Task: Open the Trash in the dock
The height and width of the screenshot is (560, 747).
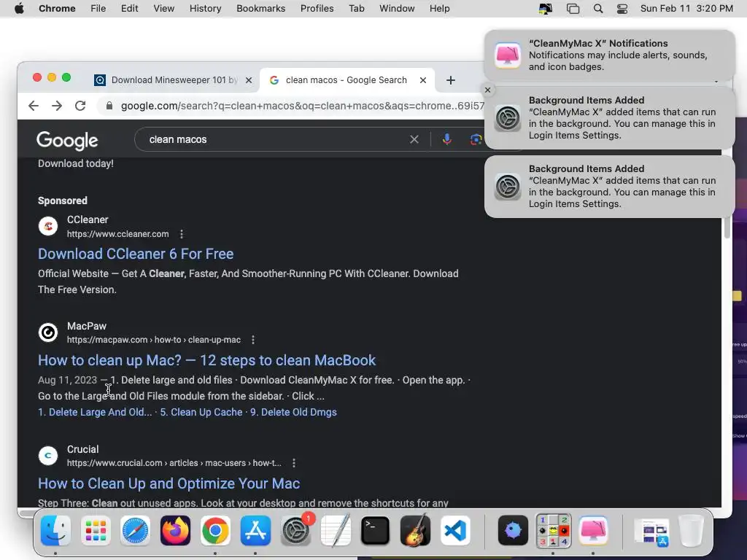Action: pyautogui.click(x=692, y=531)
